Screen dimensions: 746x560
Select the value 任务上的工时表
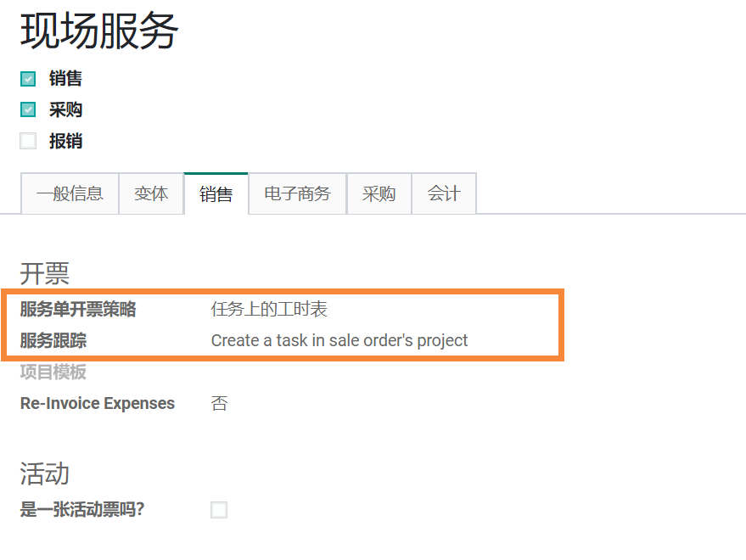[269, 309]
